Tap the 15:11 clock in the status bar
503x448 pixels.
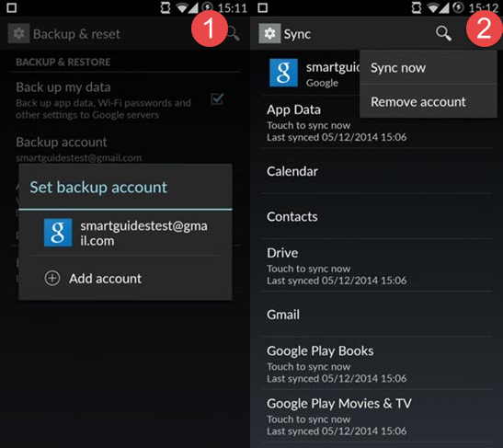pyautogui.click(x=233, y=7)
